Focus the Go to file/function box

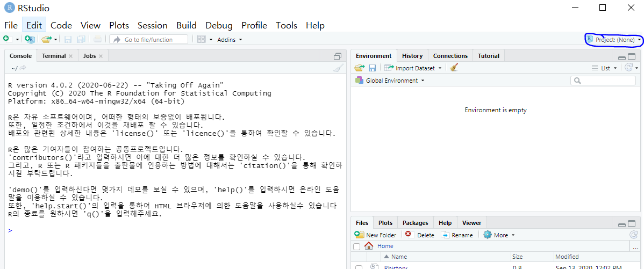point(149,39)
